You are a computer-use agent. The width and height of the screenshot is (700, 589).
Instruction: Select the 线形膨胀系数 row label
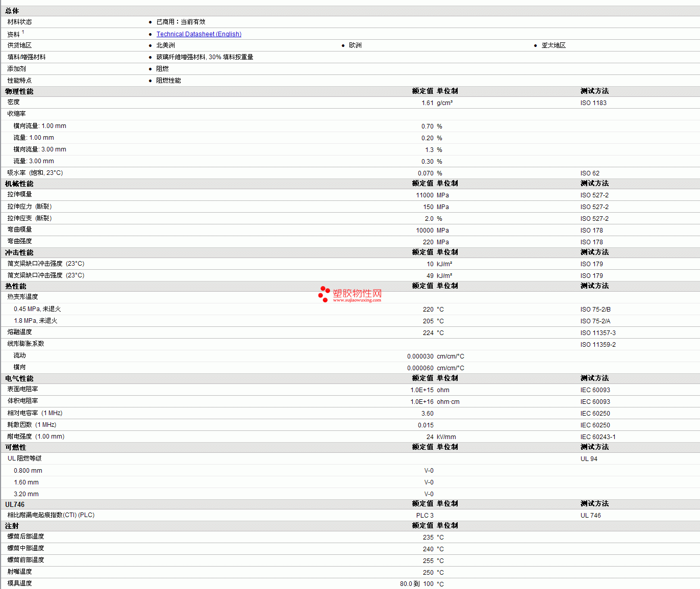(x=26, y=344)
